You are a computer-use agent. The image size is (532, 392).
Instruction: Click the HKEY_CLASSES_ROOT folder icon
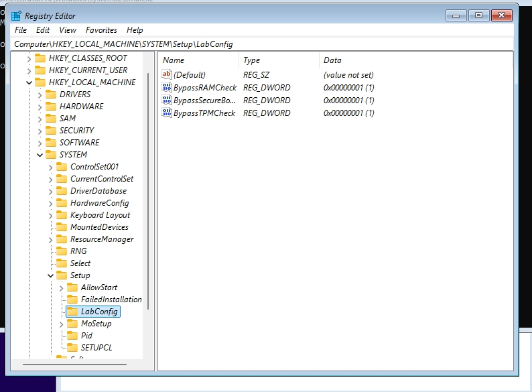40,58
